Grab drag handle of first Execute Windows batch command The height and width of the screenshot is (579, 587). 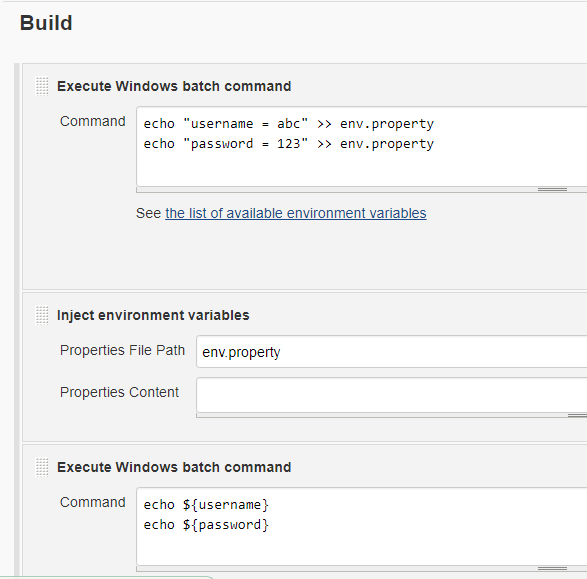pos(42,86)
